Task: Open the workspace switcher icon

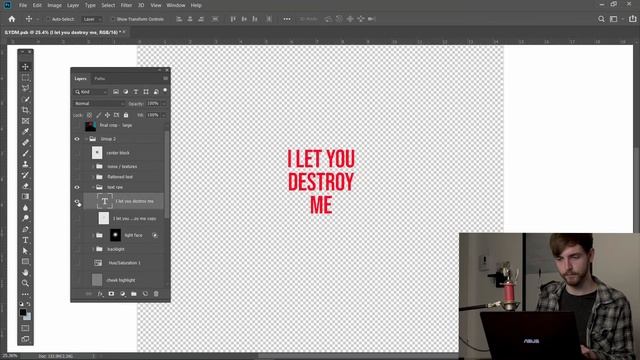Action: (x=613, y=19)
